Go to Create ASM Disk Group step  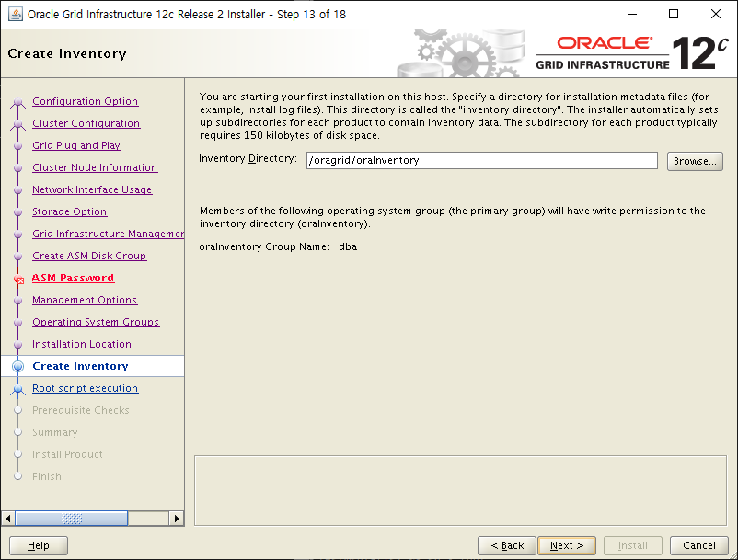pos(89,256)
